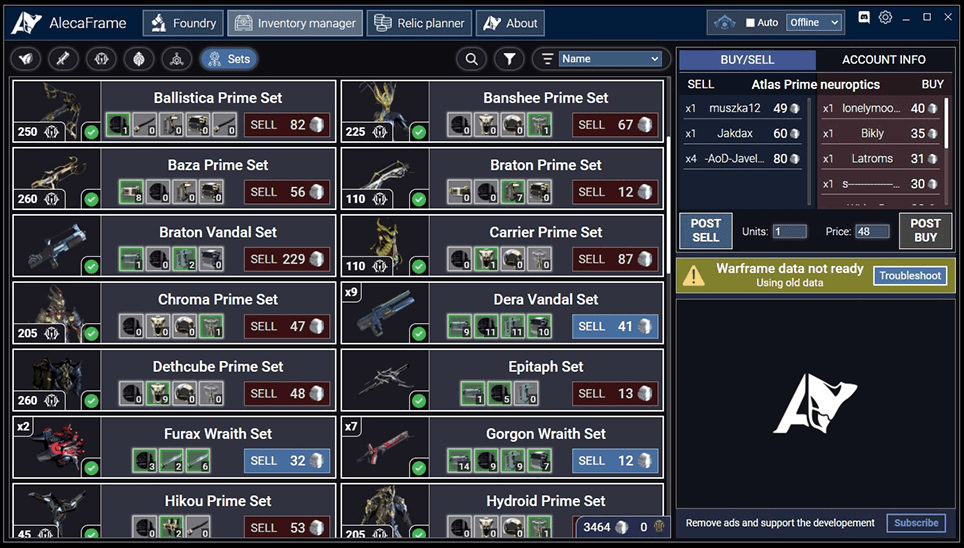Click the Epitaph Set thumbnail
Screen dimensions: 964x548
[385, 379]
